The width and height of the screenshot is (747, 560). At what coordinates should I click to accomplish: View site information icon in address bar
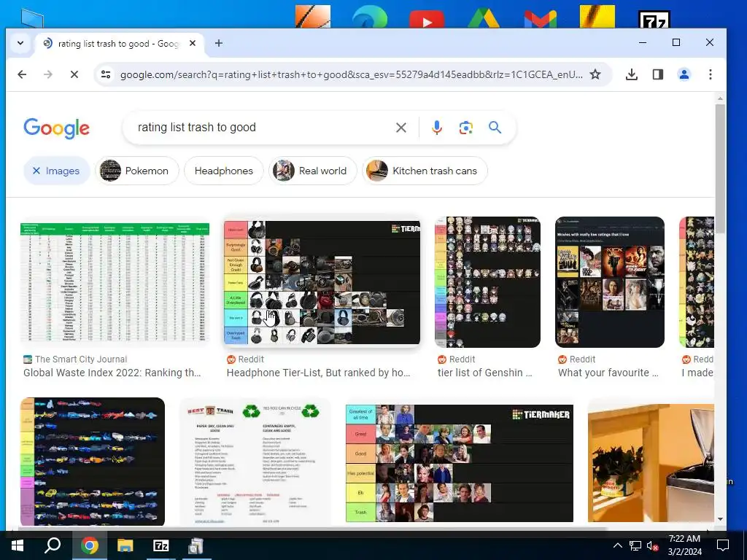pyautogui.click(x=106, y=74)
